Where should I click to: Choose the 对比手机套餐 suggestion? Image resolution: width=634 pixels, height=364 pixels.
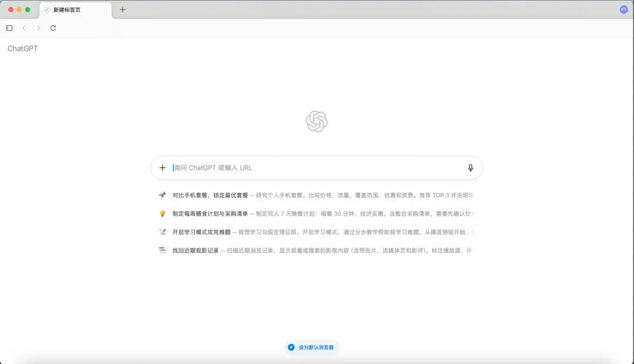tap(210, 196)
